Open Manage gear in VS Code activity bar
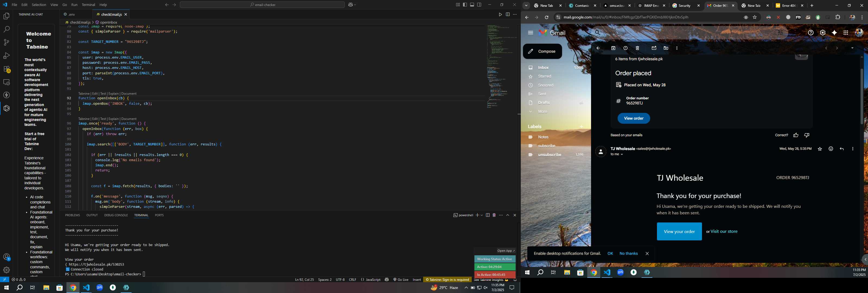This screenshot has height=293, width=868. (7, 270)
